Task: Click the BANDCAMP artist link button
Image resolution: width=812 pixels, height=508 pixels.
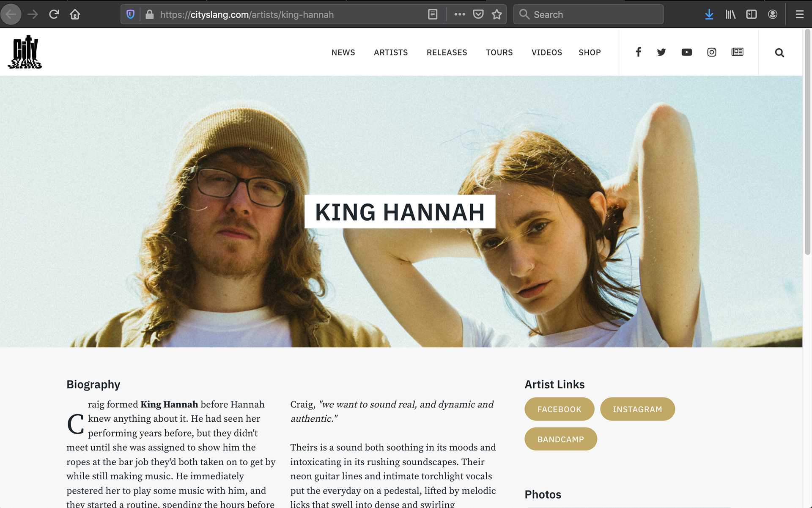Action: click(x=560, y=439)
